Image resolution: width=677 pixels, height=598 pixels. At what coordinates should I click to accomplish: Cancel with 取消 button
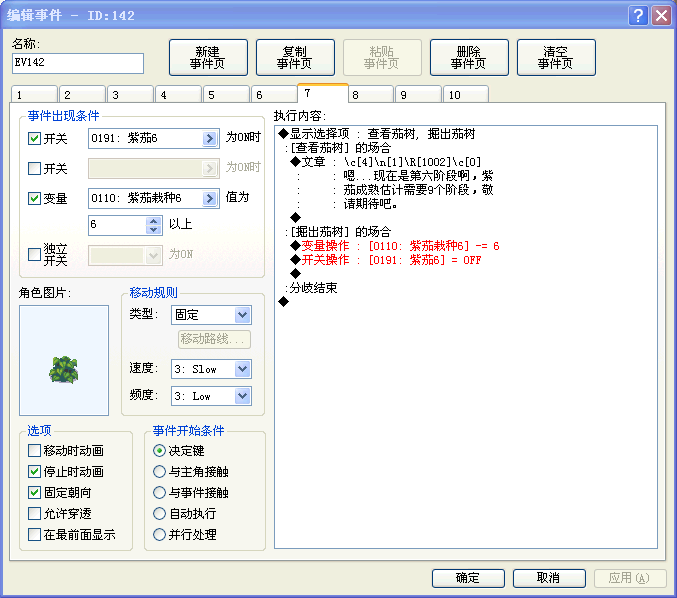coord(549,578)
